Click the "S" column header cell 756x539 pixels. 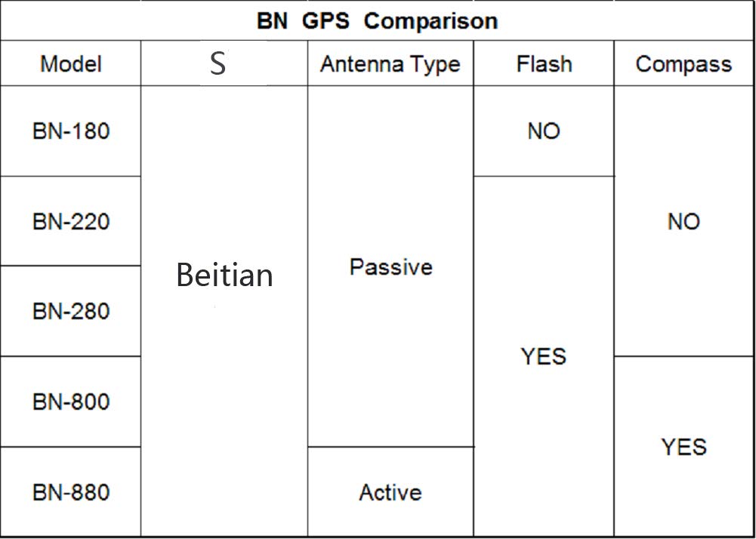pyautogui.click(x=218, y=63)
